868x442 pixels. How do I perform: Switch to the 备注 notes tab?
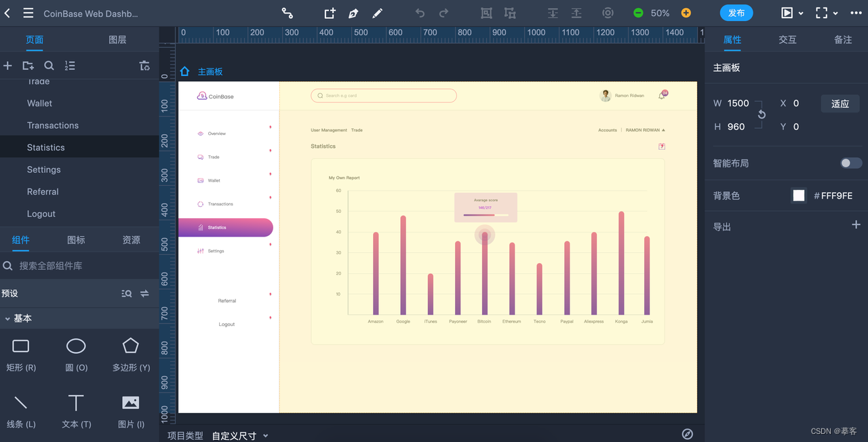click(x=843, y=39)
